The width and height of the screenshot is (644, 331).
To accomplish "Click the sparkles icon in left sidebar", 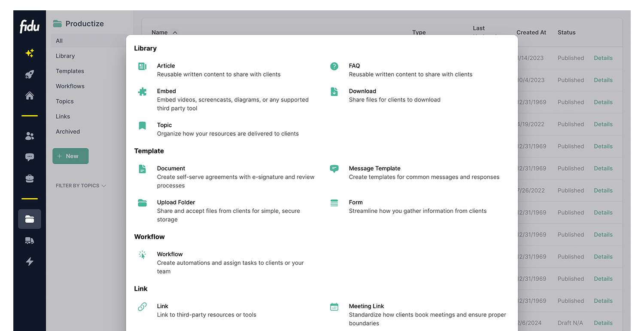I will pyautogui.click(x=30, y=53).
